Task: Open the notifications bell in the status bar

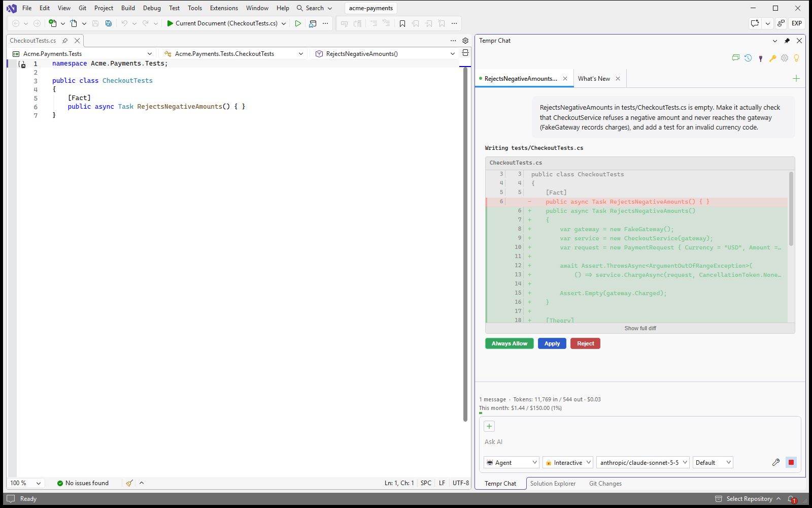Action: pyautogui.click(x=791, y=499)
